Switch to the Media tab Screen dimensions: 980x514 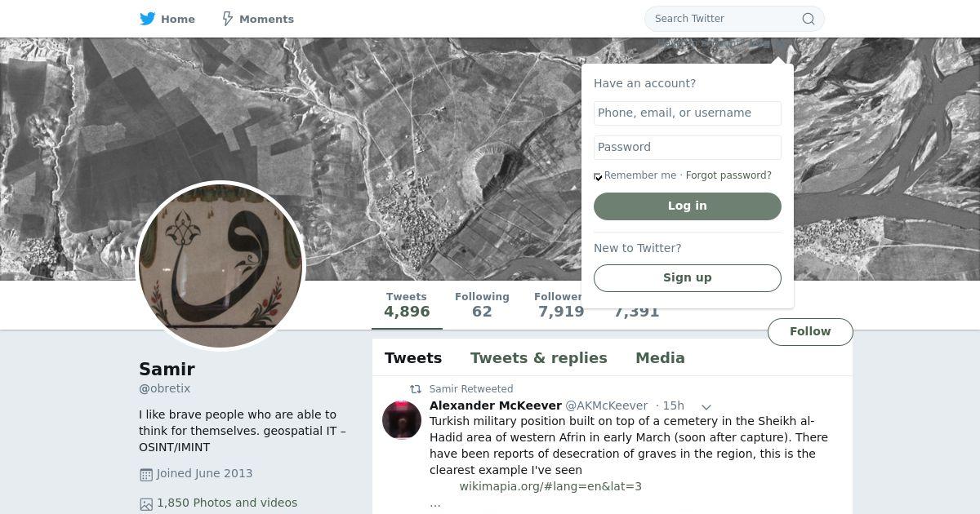[660, 358]
